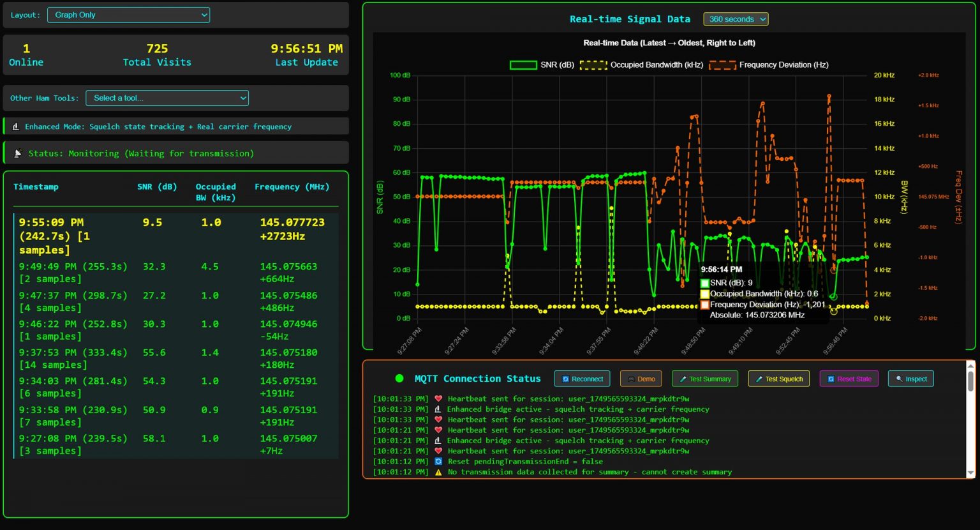Click the green MQTT connection status dot

click(x=399, y=378)
